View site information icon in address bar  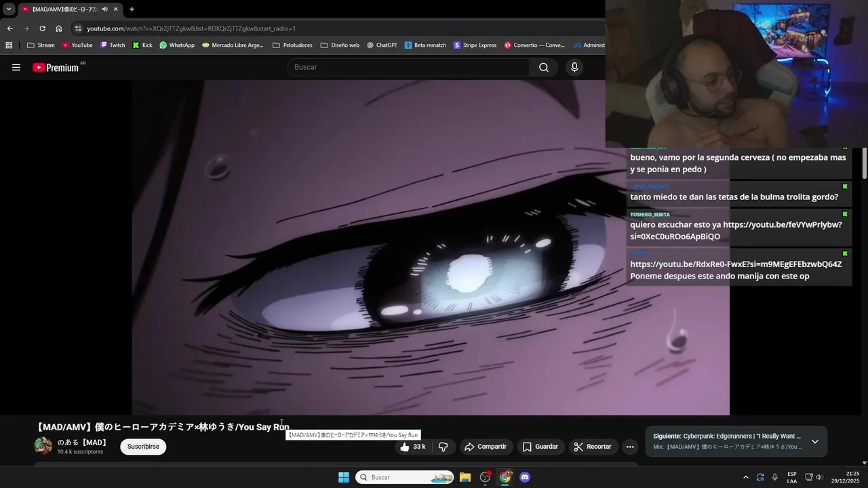tap(78, 28)
